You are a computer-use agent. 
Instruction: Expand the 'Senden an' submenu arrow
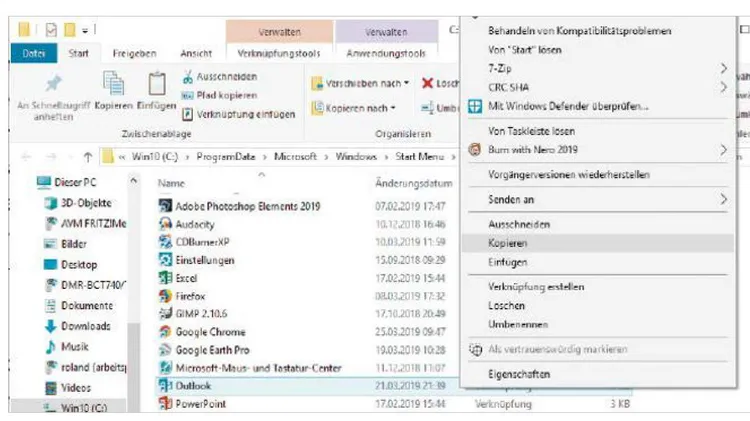click(723, 199)
